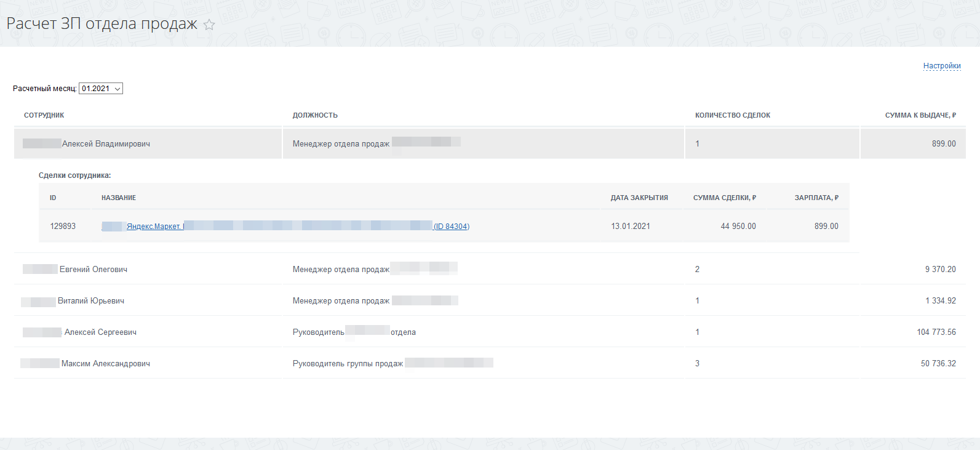Open the Яндекс.Маркет deal link
The image size is (980, 450).
click(x=154, y=227)
